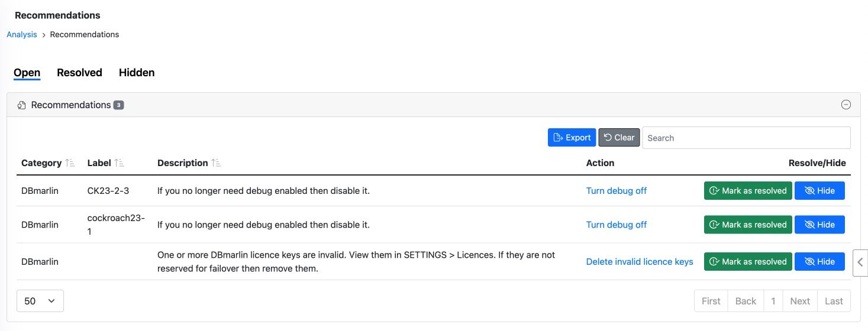Viewport: 868px width, 331px height.
Task: Export the recommendations list
Action: [x=572, y=138]
